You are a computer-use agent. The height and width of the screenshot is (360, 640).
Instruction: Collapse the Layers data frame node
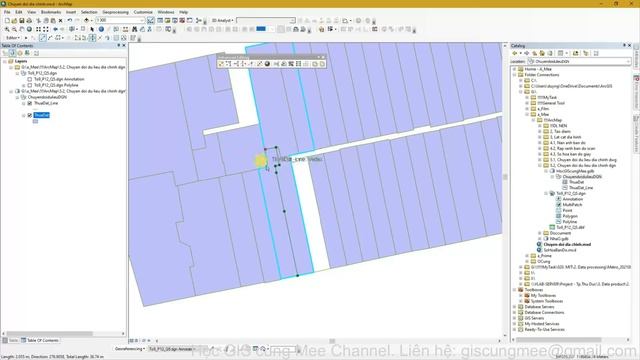pyautogui.click(x=5, y=61)
